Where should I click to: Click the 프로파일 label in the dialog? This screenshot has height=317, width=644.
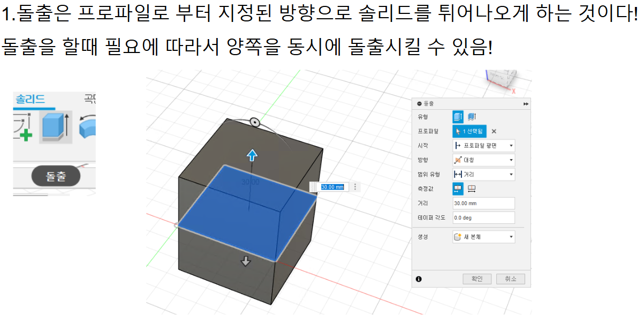(x=427, y=131)
